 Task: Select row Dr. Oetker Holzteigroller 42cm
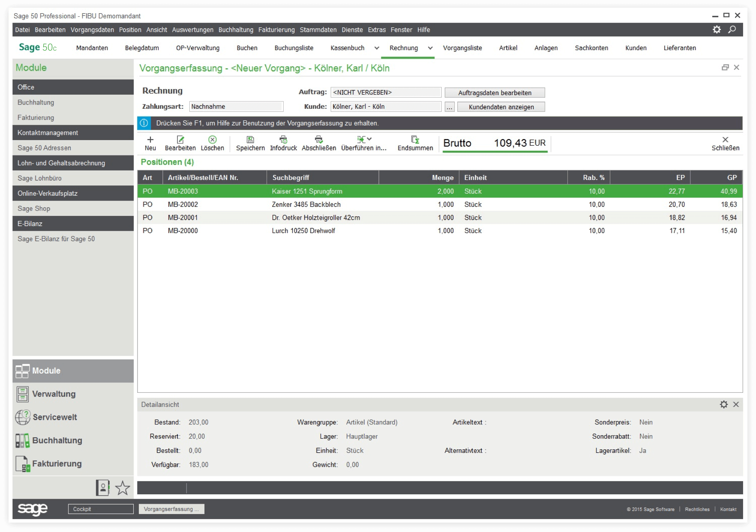pyautogui.click(x=440, y=218)
